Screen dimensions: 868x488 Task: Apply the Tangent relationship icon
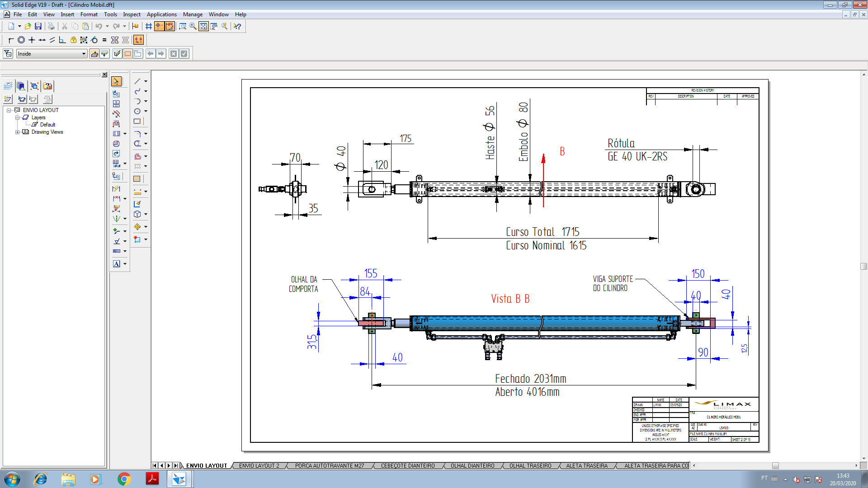tap(94, 40)
